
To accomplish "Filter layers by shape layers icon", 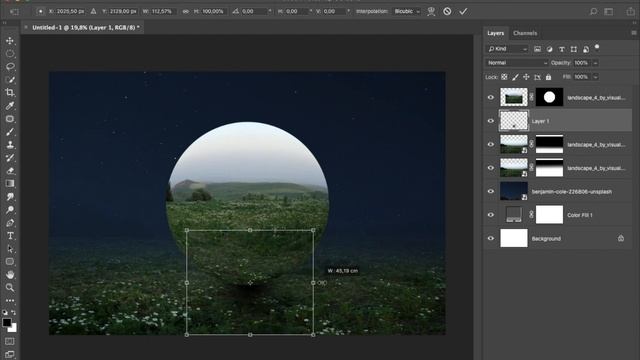I will tap(574, 49).
